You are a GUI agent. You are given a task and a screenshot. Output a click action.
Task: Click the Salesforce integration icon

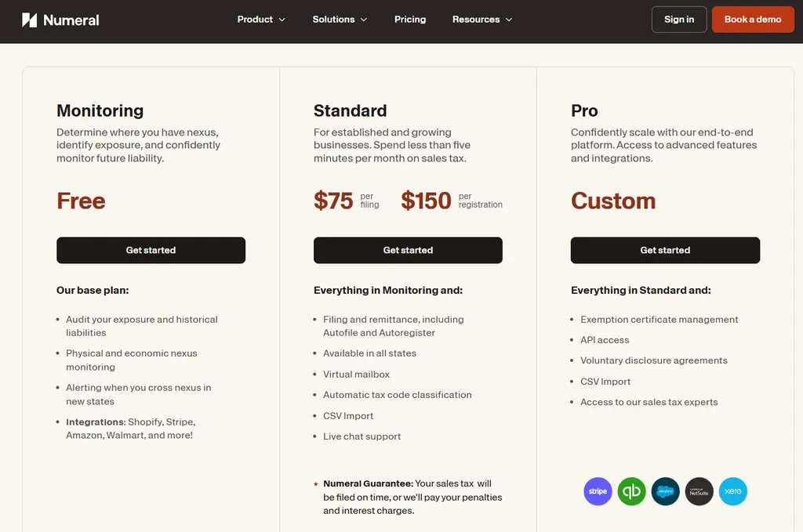pyautogui.click(x=665, y=491)
